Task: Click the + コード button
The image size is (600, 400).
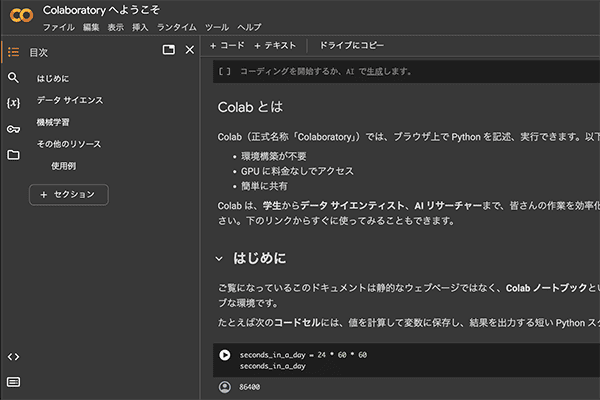Action: click(x=226, y=46)
